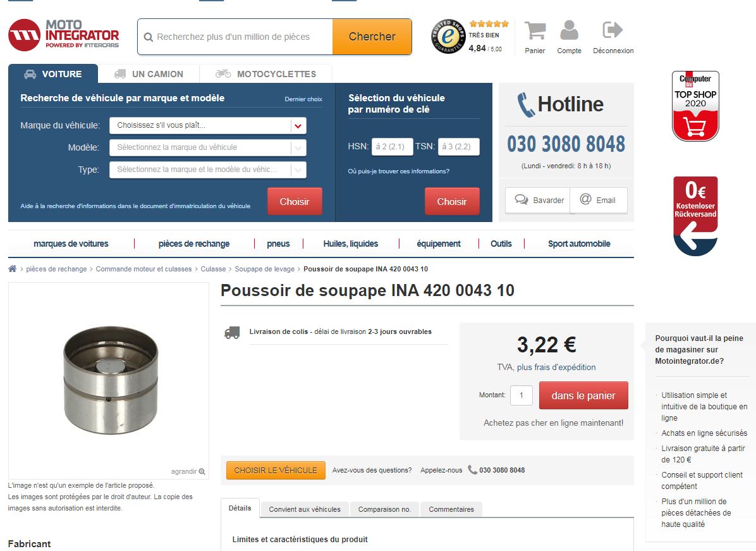Open the Modèle dropdown
Image resolution: width=756 pixels, height=551 pixels.
208,147
